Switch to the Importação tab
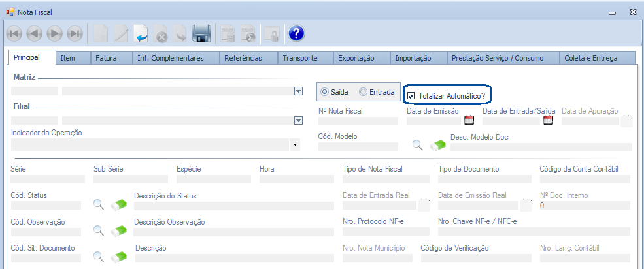The image size is (644, 269). coord(418,58)
